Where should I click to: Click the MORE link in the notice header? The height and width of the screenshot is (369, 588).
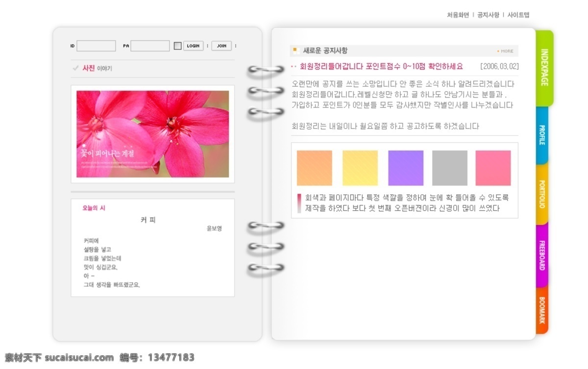click(505, 51)
